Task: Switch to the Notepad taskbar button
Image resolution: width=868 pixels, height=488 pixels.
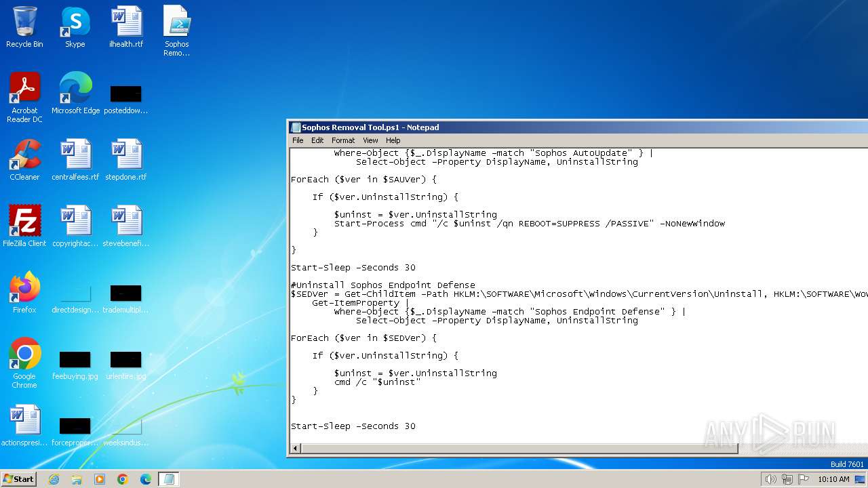Action: (x=169, y=479)
